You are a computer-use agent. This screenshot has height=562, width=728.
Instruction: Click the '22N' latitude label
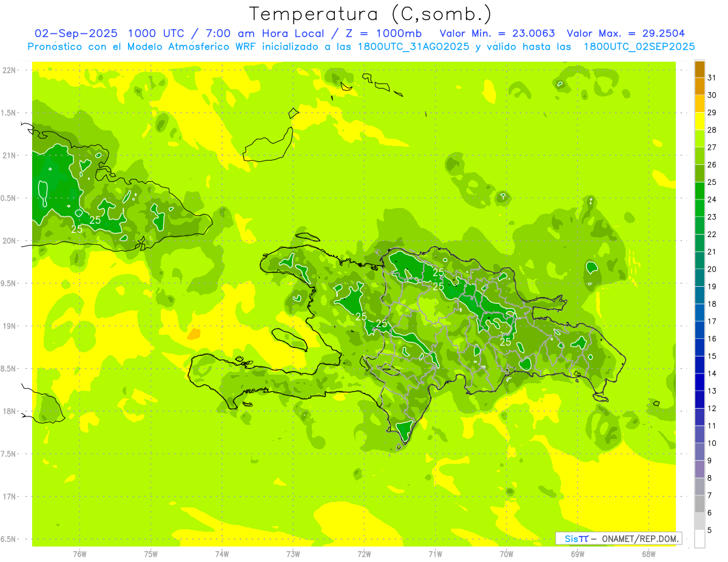pyautogui.click(x=9, y=70)
